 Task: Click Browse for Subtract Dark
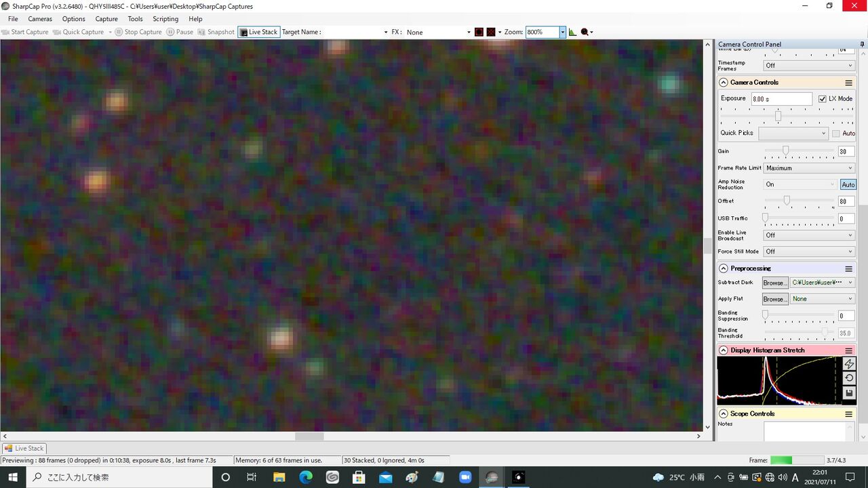pos(775,283)
